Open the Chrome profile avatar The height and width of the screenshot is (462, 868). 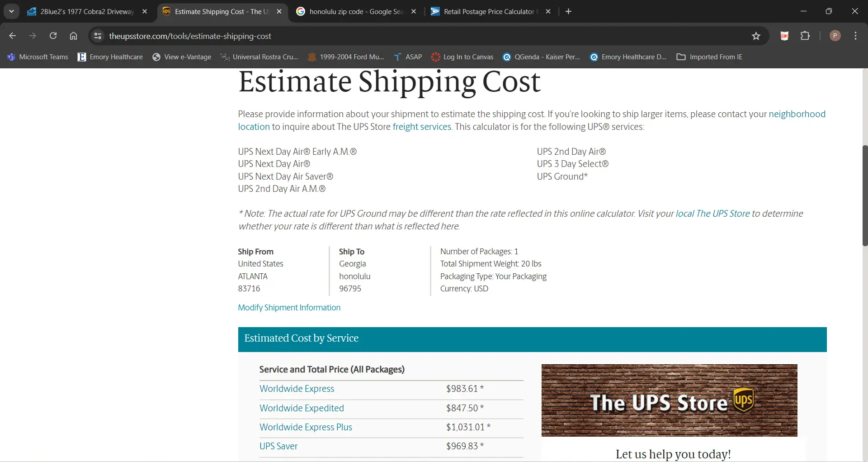[x=835, y=36]
